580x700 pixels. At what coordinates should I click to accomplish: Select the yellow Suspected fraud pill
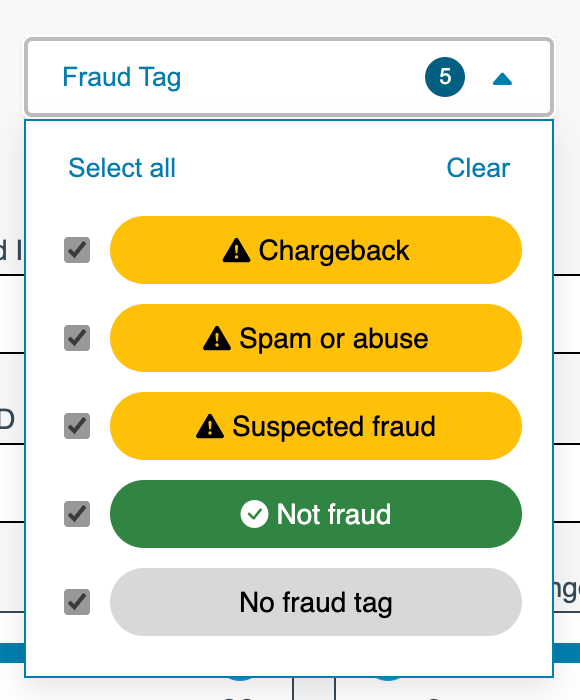point(316,426)
